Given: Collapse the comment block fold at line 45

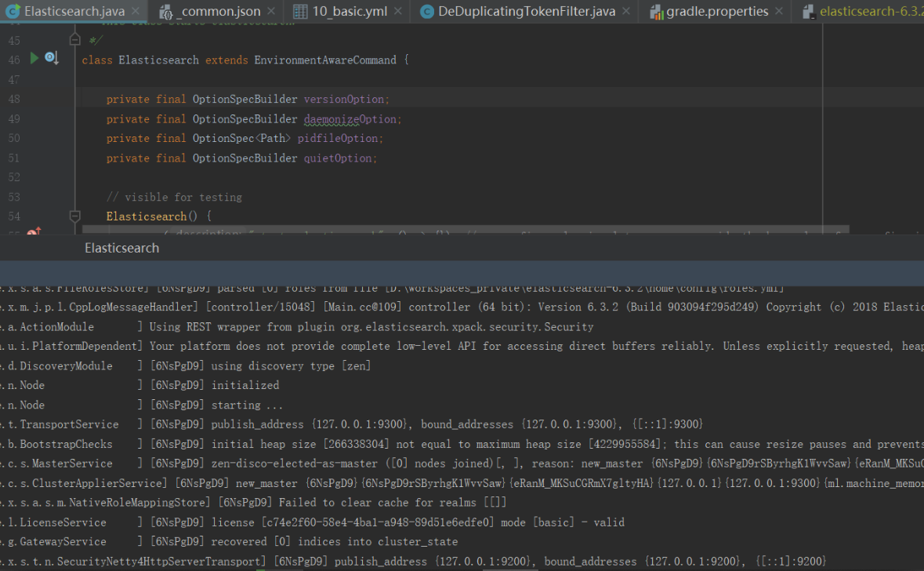Looking at the screenshot, I should (74, 39).
